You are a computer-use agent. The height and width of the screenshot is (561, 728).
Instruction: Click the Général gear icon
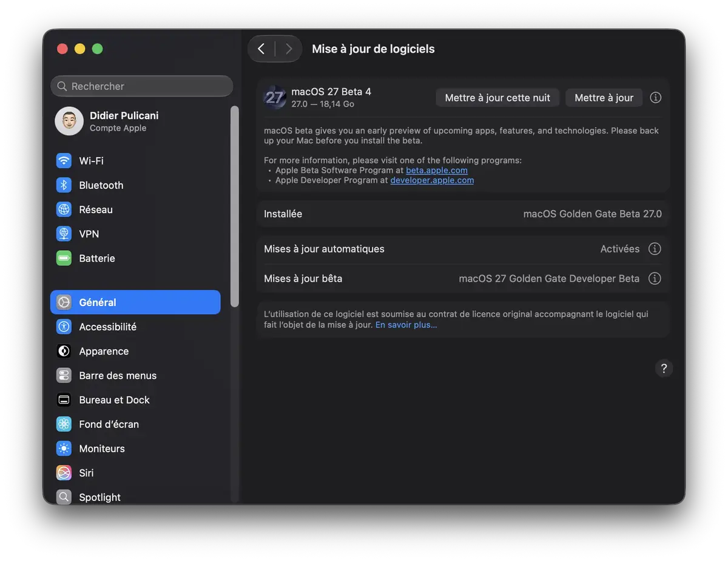point(64,302)
